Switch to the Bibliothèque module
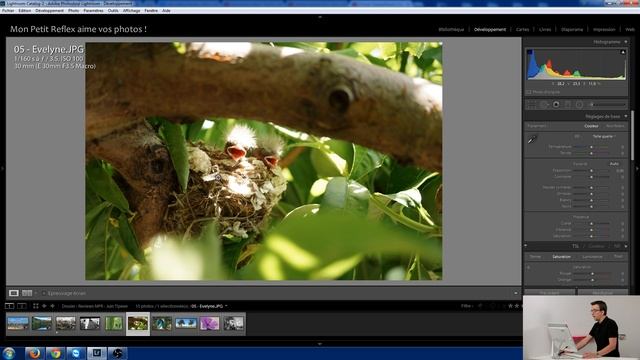This screenshot has width=640, height=360. click(x=451, y=29)
